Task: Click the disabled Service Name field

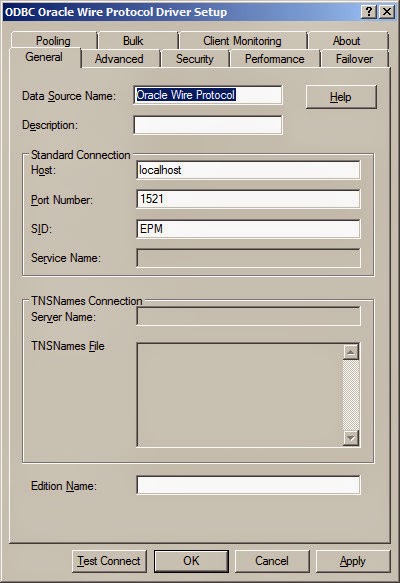Action: [248, 258]
